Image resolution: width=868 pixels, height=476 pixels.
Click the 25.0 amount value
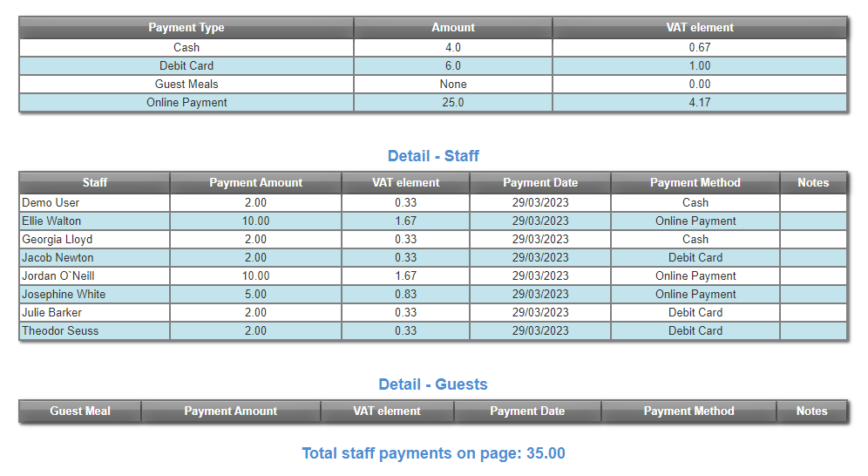pos(453,102)
